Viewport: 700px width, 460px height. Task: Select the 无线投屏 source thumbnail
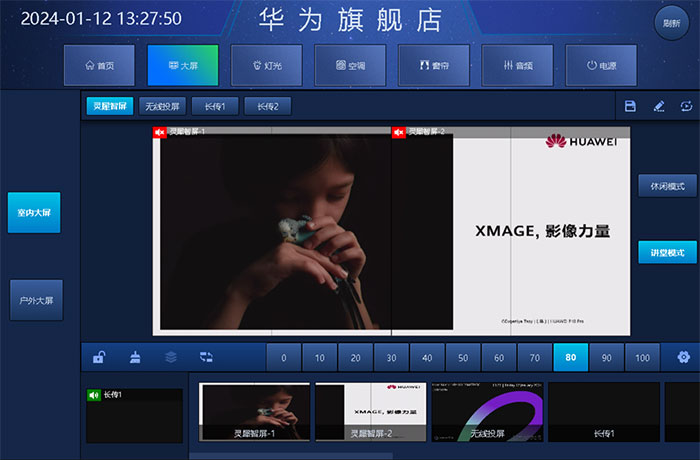tap(486, 411)
